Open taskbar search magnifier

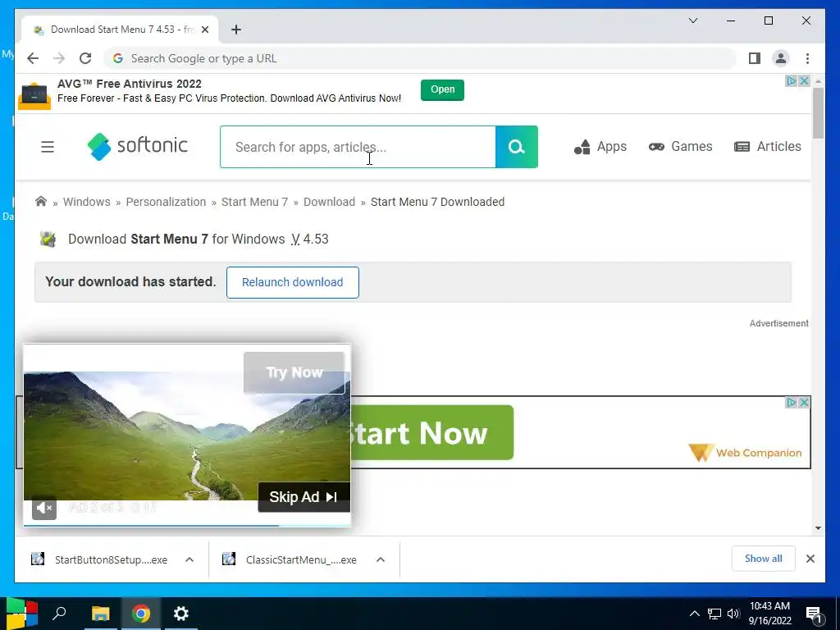(59, 614)
